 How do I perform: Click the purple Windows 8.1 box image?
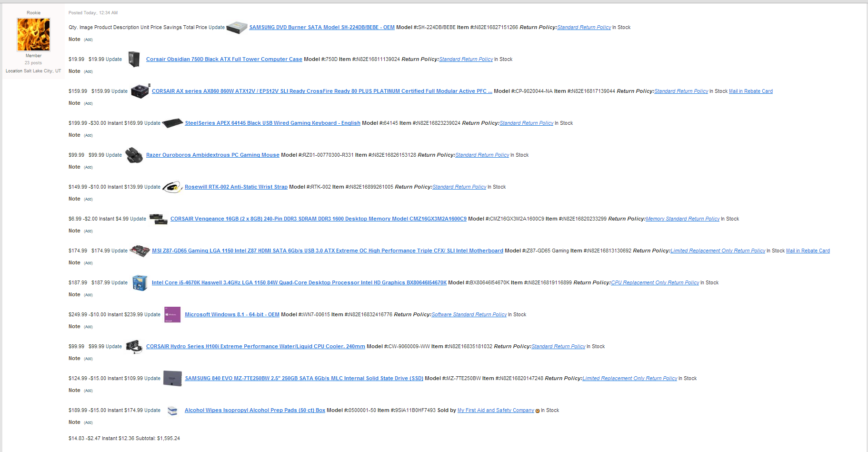[x=172, y=314]
